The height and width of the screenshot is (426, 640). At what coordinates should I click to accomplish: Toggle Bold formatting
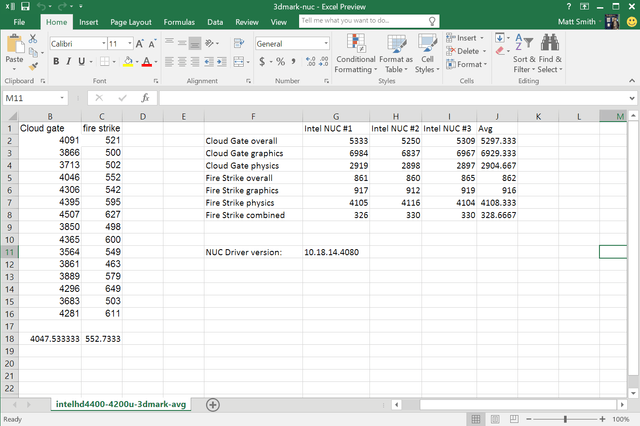pyautogui.click(x=56, y=62)
